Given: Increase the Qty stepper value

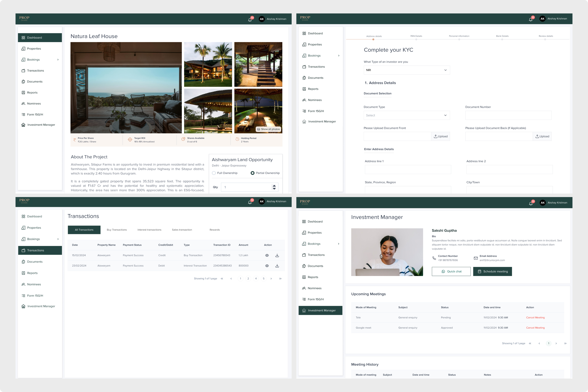Looking at the screenshot, I should click(x=274, y=186).
